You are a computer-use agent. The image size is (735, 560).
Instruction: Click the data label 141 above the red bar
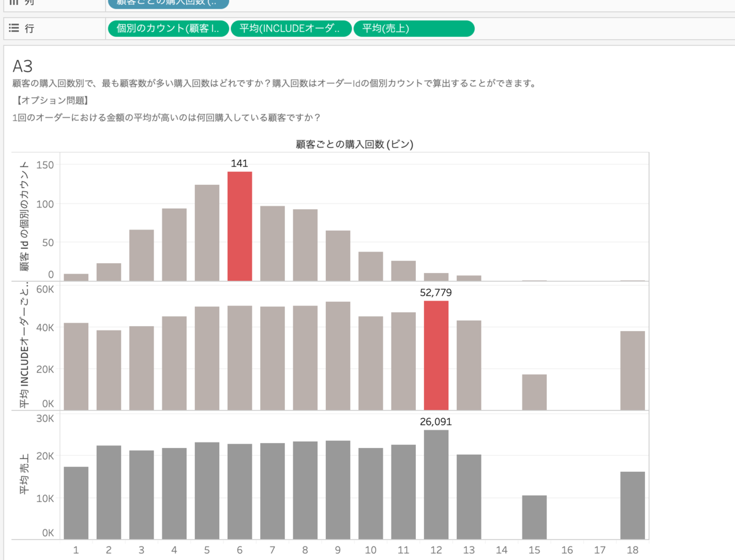click(x=239, y=163)
